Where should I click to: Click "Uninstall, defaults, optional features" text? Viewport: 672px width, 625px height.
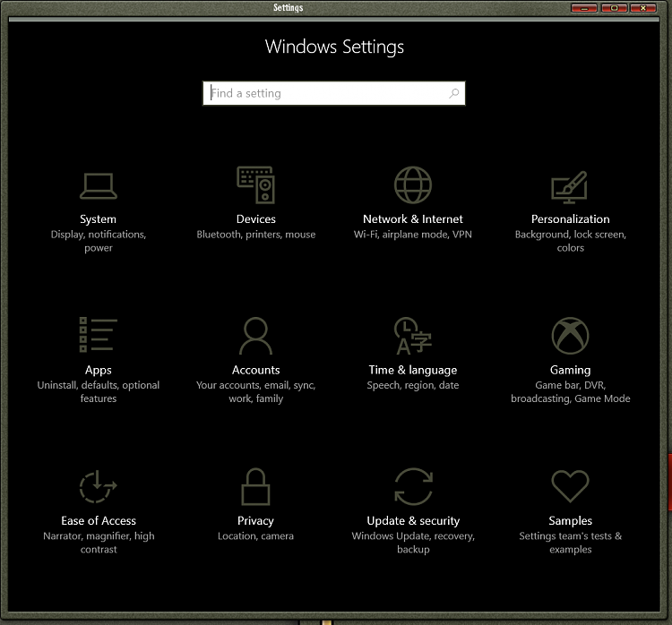[x=99, y=391]
